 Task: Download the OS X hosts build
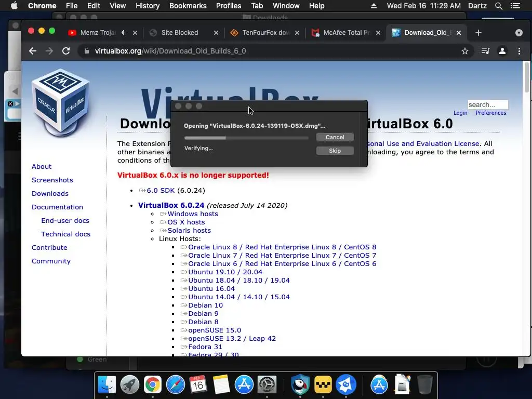[x=186, y=222]
